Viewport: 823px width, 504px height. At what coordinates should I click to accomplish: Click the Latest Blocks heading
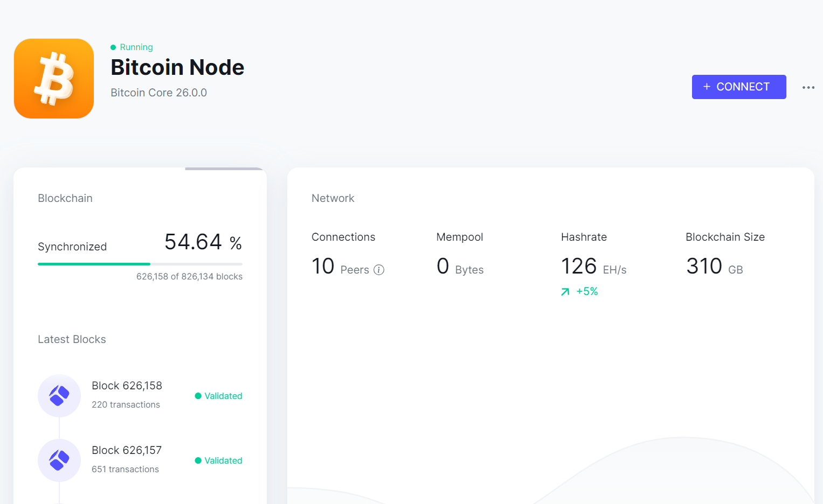coord(72,339)
